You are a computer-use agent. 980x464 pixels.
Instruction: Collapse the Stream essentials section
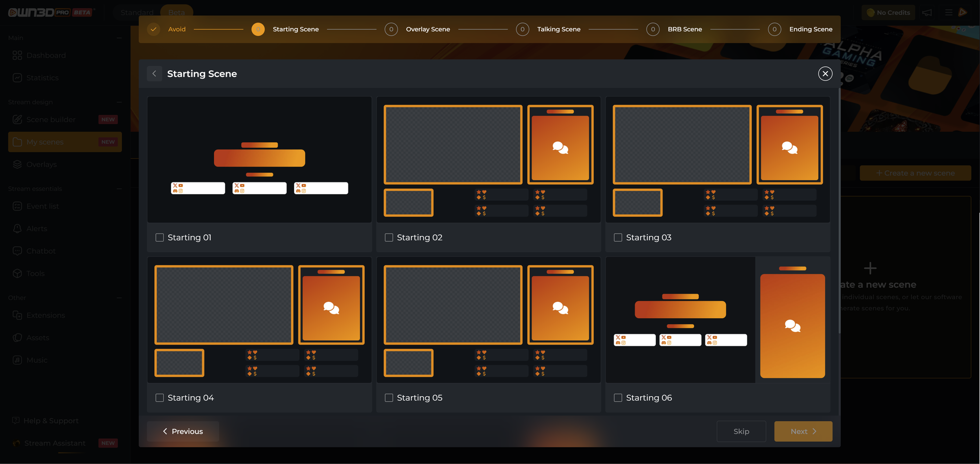point(119,189)
